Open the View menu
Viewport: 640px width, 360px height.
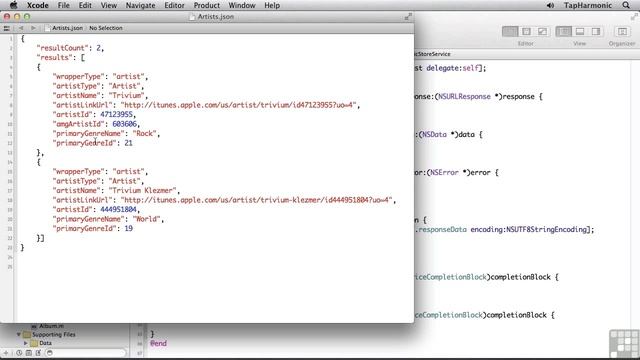click(x=109, y=5)
